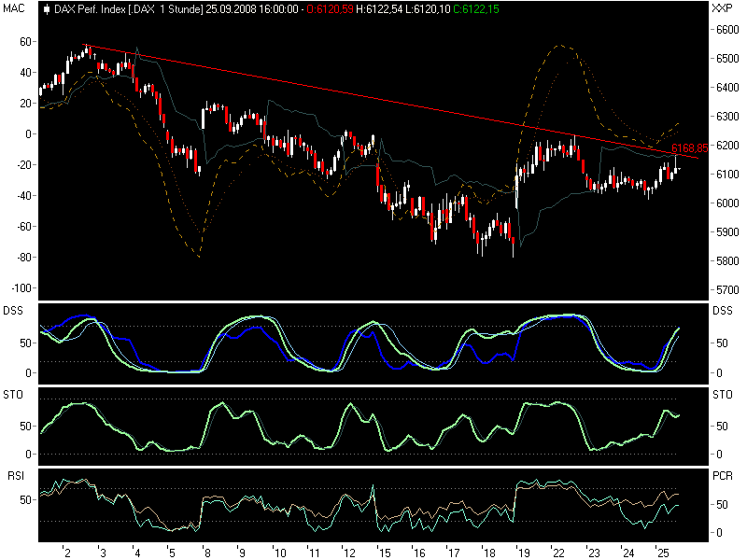
Task: Click the 6600 price axis label
Action: (727, 30)
